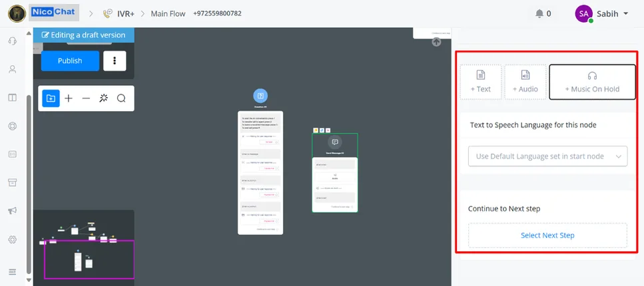Click the Select Next Step link

click(x=547, y=235)
